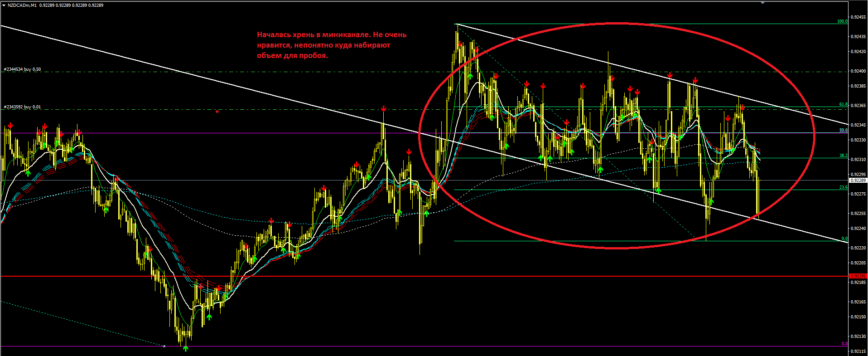Click the chart shift triangle marker at top
Image resolution: width=868 pixels, height=356 pixels.
[762, 3]
